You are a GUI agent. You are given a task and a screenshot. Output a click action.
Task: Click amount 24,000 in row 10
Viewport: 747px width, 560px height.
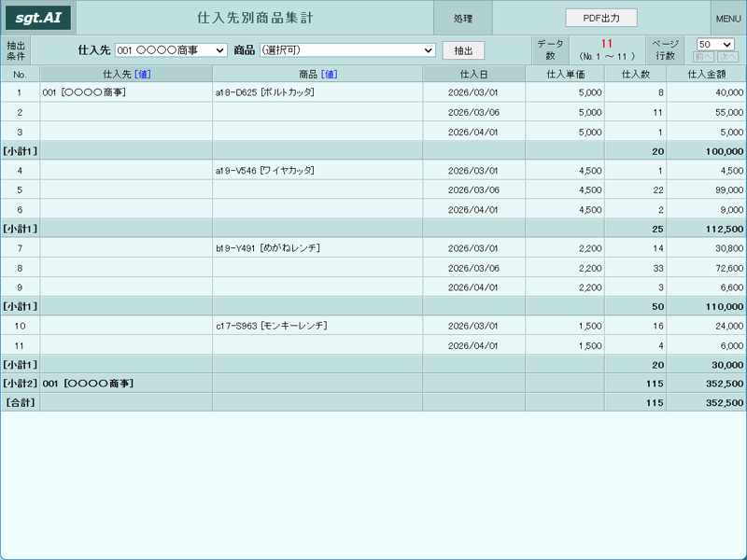729,326
